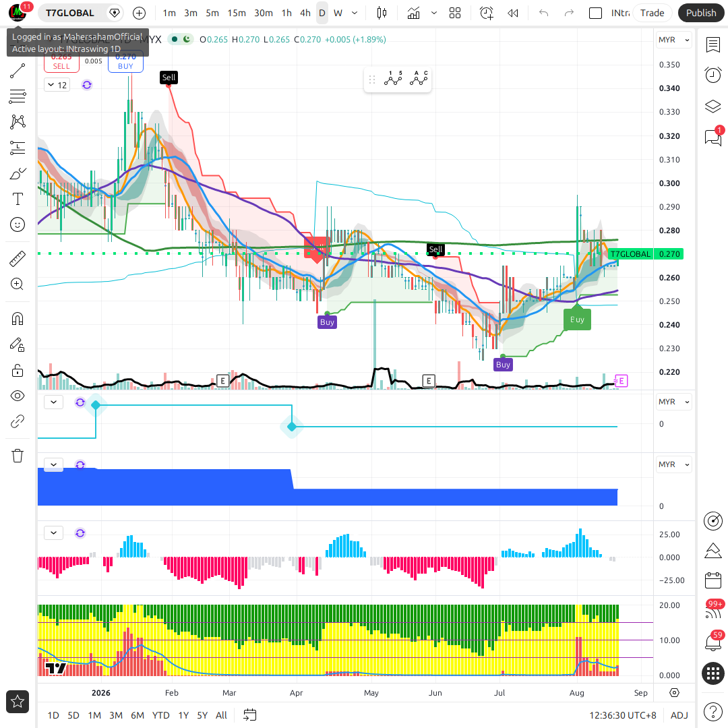
Task: Open the Fibonacci retracement tools
Action: [18, 96]
